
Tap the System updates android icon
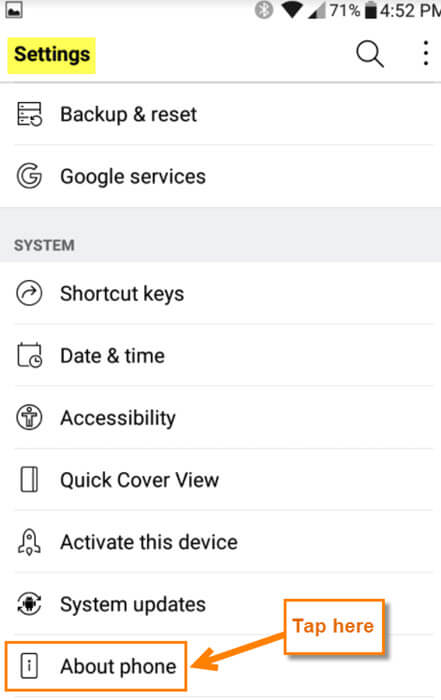tap(29, 604)
